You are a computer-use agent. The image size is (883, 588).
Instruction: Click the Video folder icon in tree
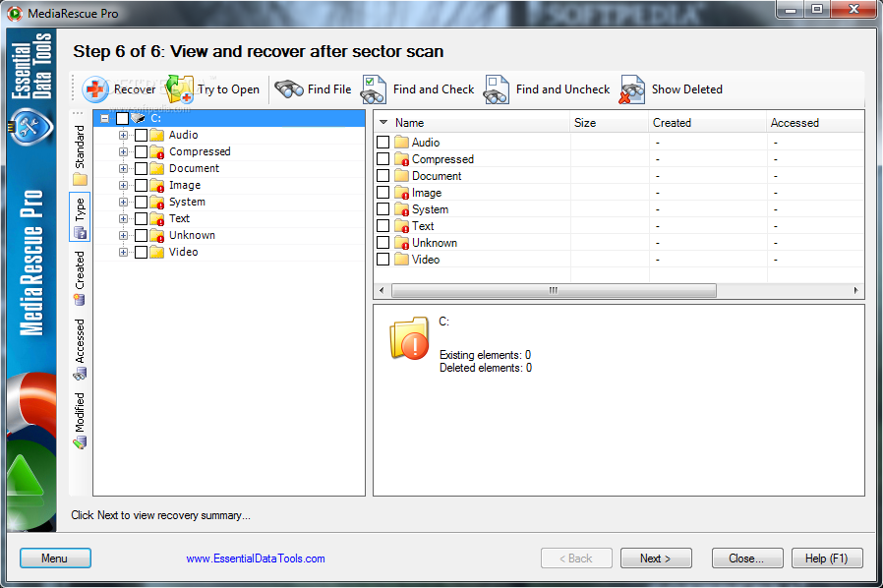tap(157, 252)
